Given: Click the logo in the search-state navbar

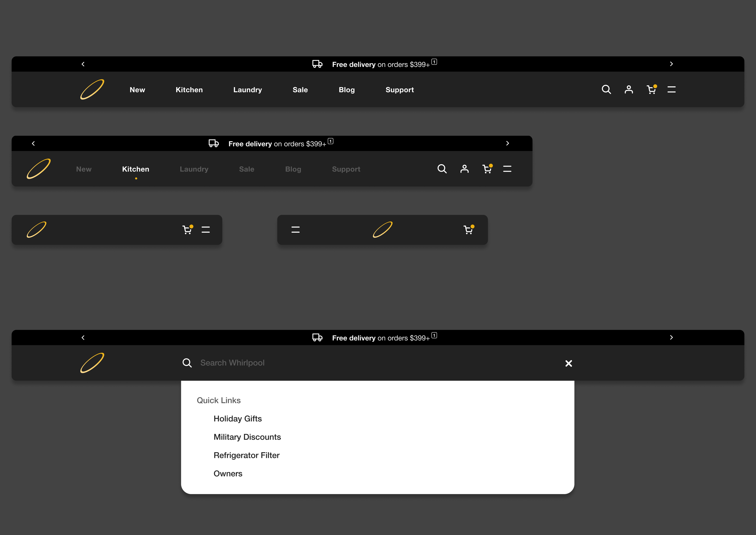Looking at the screenshot, I should tap(92, 363).
